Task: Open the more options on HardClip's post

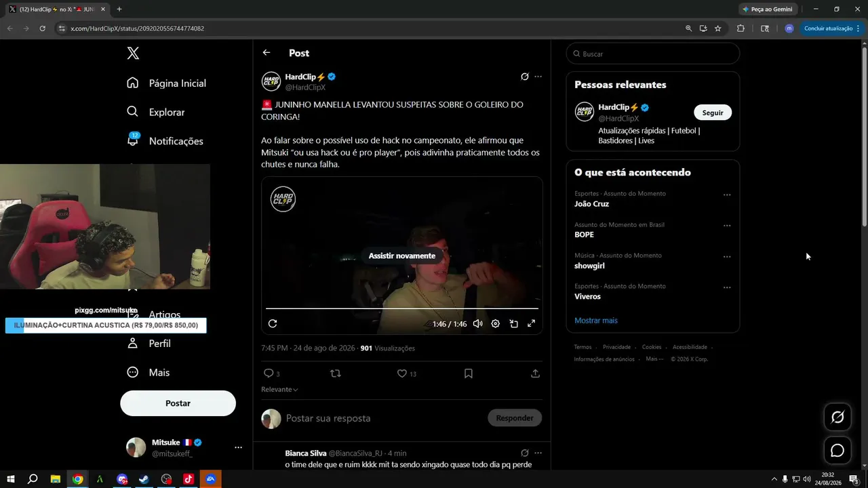Action: pyautogui.click(x=538, y=77)
